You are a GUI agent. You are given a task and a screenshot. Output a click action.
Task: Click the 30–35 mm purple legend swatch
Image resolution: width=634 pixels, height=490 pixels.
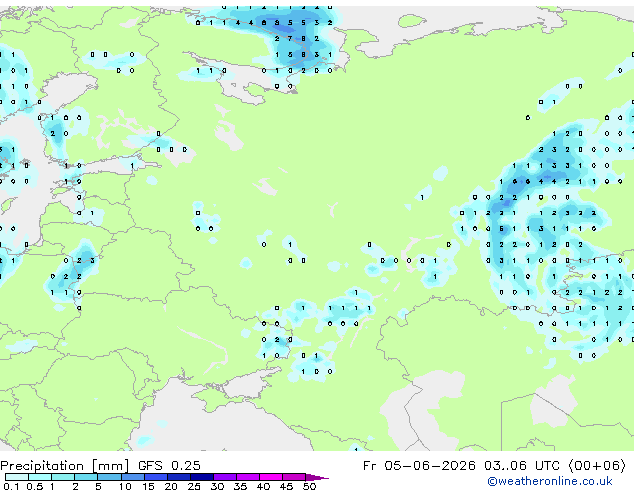[x=225, y=477]
